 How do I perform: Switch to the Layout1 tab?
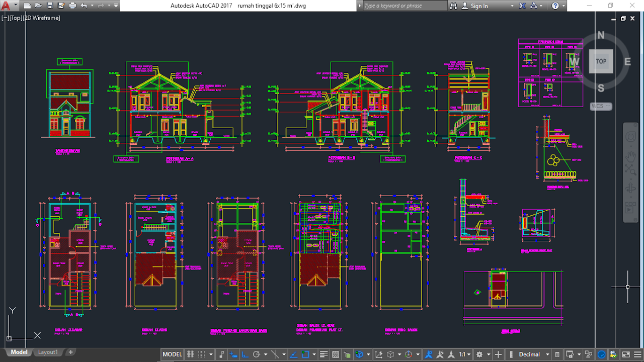pos(48,352)
